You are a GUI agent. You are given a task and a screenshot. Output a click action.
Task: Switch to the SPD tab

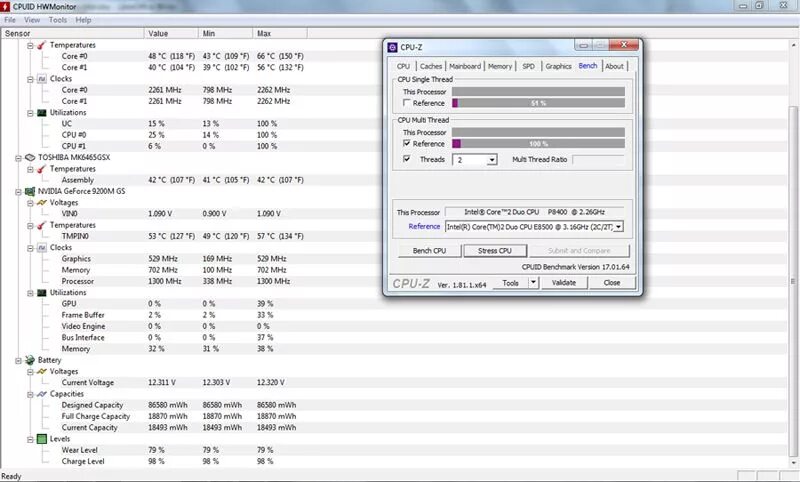click(529, 66)
